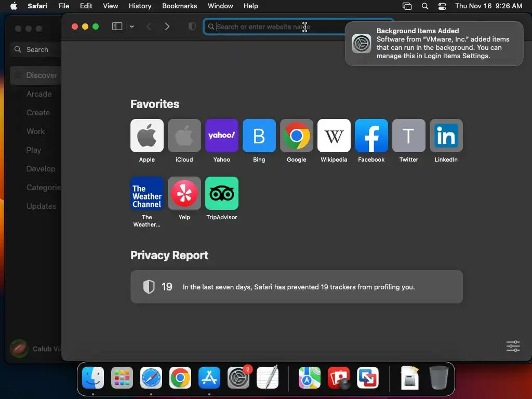Open the Help menu
Viewport: 532px width, 399px height.
251,6
